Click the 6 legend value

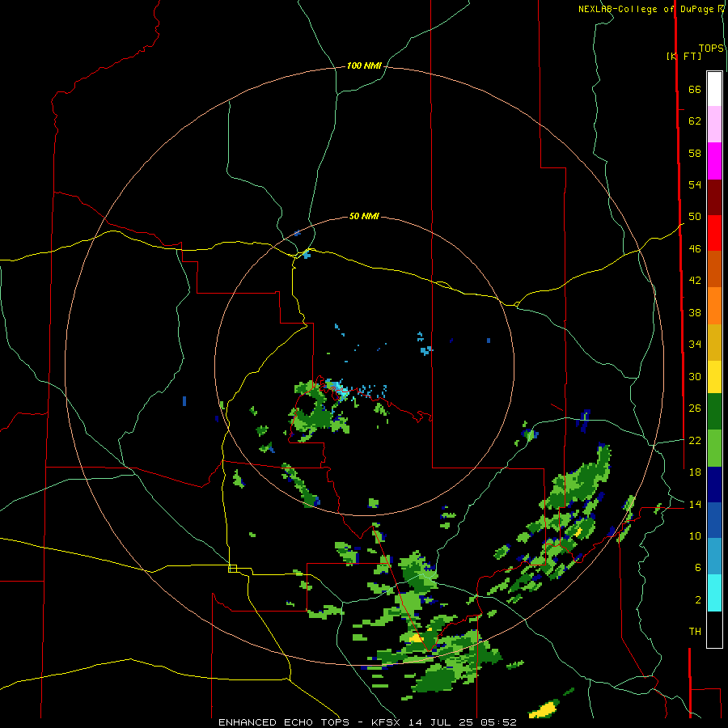coord(698,567)
